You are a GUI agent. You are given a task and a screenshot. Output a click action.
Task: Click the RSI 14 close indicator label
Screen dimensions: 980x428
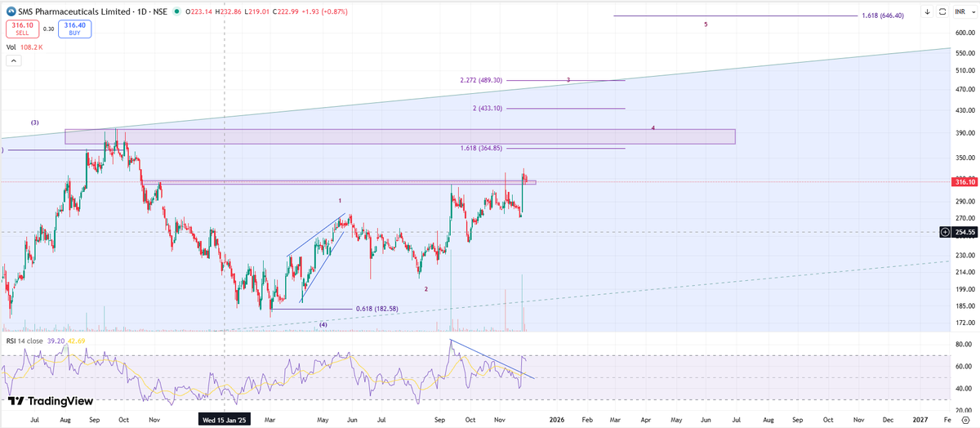coord(24,341)
